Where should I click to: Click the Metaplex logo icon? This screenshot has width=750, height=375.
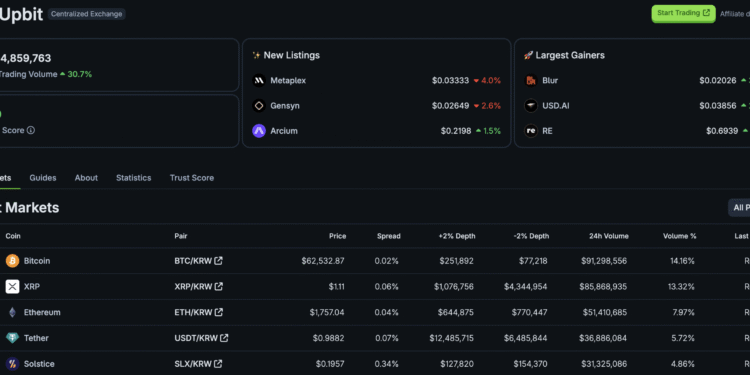(259, 80)
